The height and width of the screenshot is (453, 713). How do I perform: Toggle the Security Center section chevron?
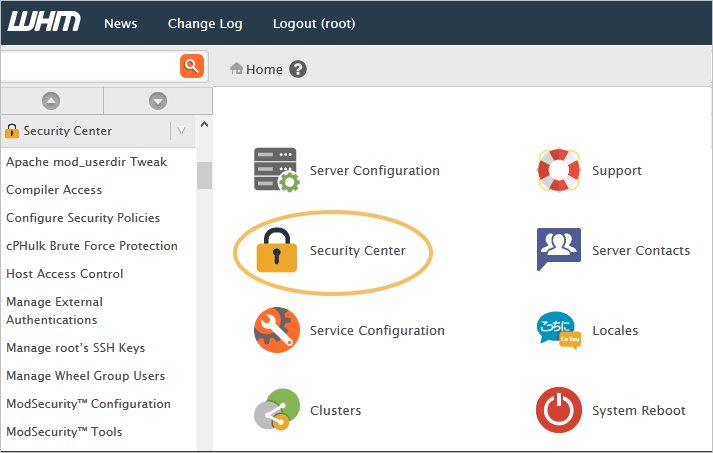coord(181,131)
